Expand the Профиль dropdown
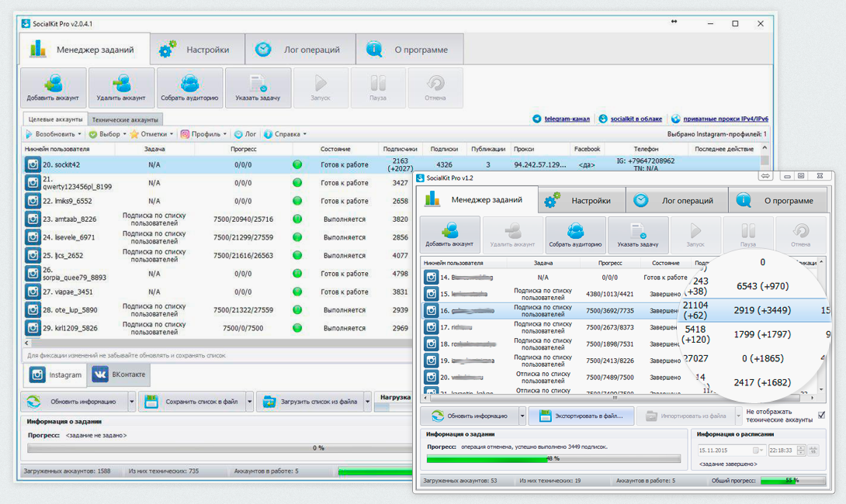 coord(224,134)
